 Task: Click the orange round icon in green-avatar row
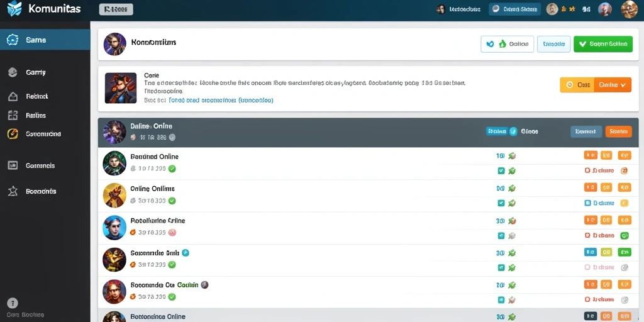tap(625, 170)
